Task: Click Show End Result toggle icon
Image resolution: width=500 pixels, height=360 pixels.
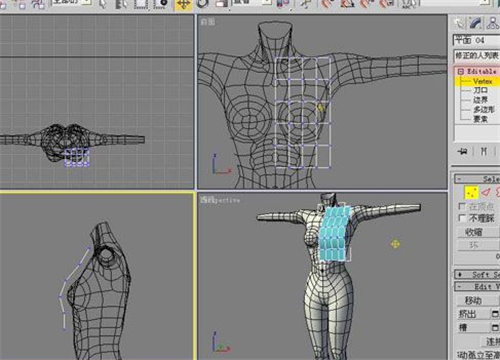Action: (484, 152)
